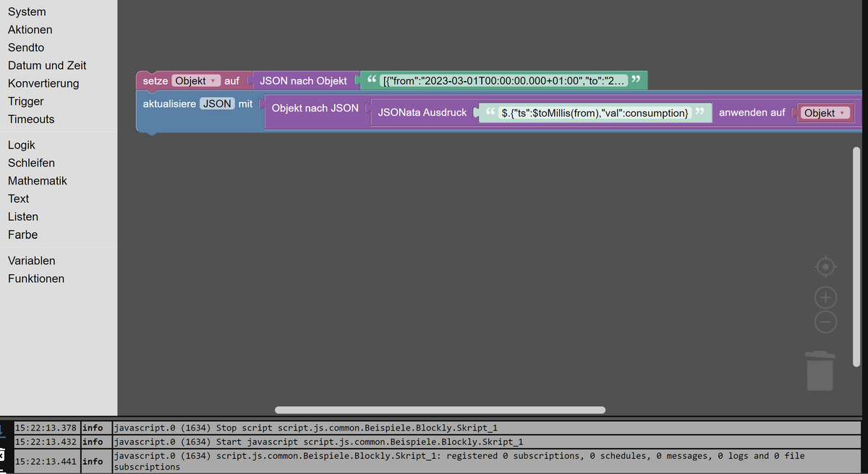Screen dimensions: 868x474
Task: Select the aktualisiere block label
Action: coord(169,103)
